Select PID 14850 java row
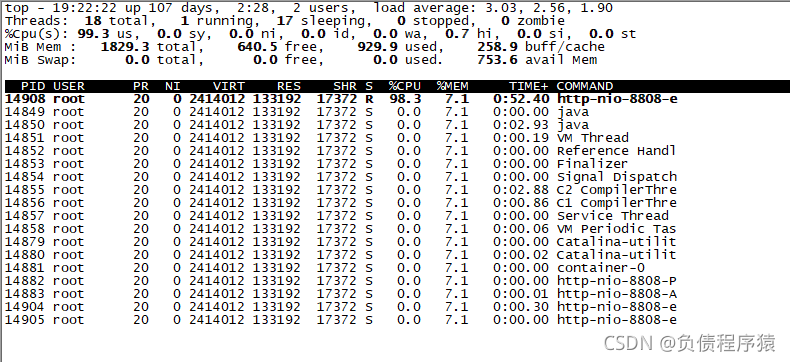 point(297,125)
